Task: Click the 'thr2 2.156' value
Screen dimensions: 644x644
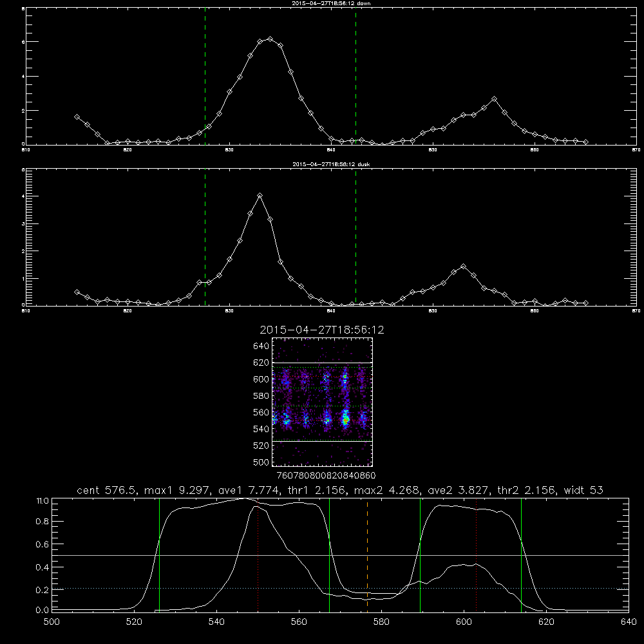Action: click(x=527, y=490)
